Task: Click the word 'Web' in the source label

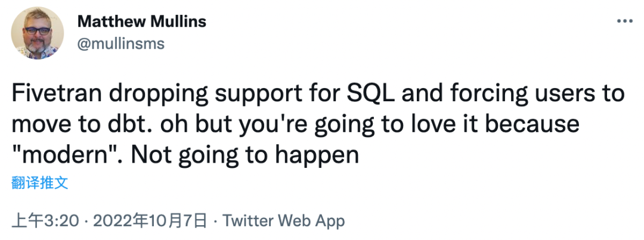Action: click(296, 222)
